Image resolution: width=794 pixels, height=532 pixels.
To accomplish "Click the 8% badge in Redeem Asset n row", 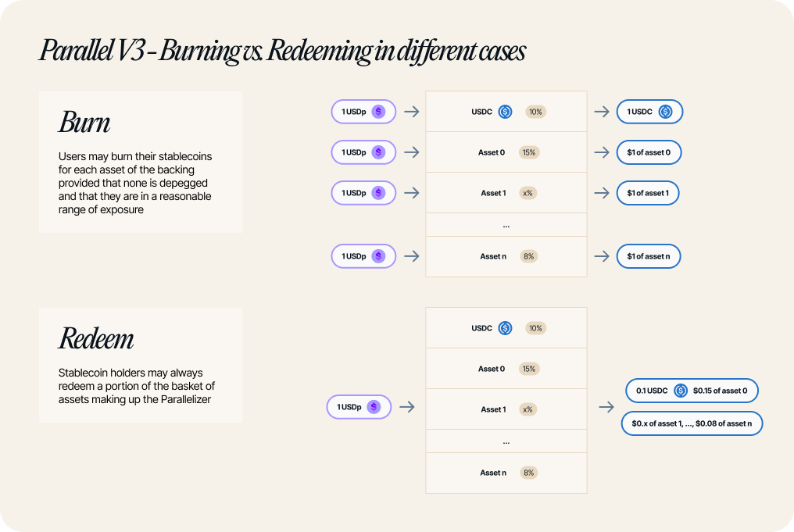I will click(x=528, y=473).
